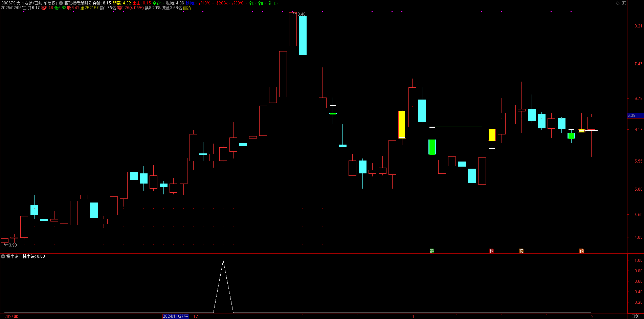Image resolution: width=644 pixels, height=319 pixels.
Task: Click the yellow-filled candle beside tallest rebound candle
Action: point(402,124)
